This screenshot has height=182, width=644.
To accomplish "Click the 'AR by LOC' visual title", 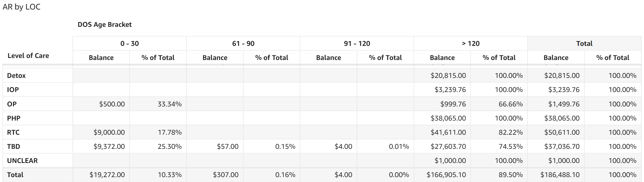I will pos(22,7).
